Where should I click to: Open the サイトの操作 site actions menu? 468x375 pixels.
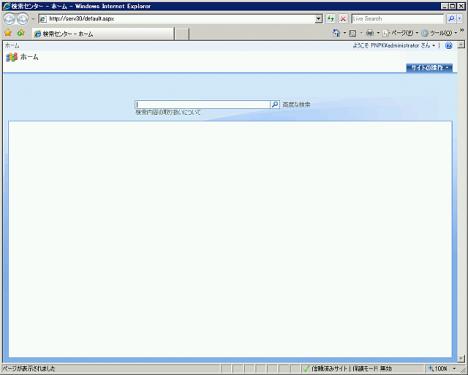click(x=429, y=68)
